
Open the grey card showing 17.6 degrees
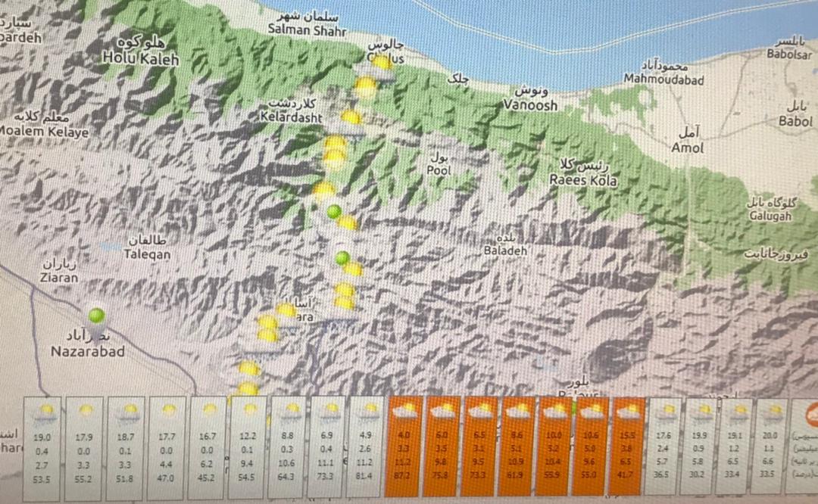[x=663, y=446]
